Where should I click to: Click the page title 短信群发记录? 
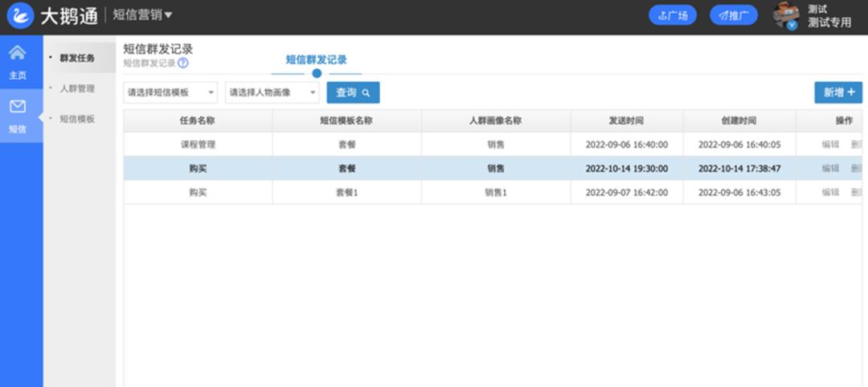(x=158, y=49)
